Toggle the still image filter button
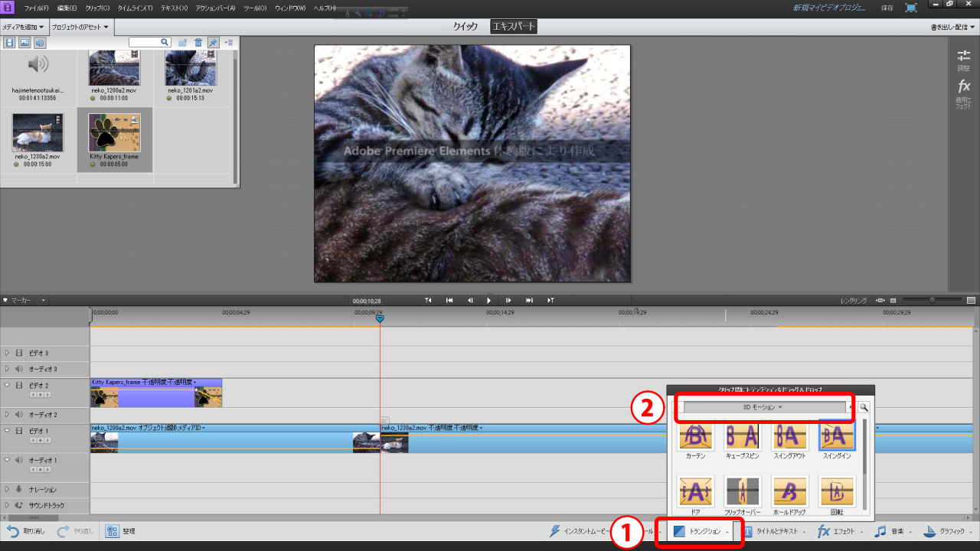The height and width of the screenshot is (551, 980). pos(24,43)
